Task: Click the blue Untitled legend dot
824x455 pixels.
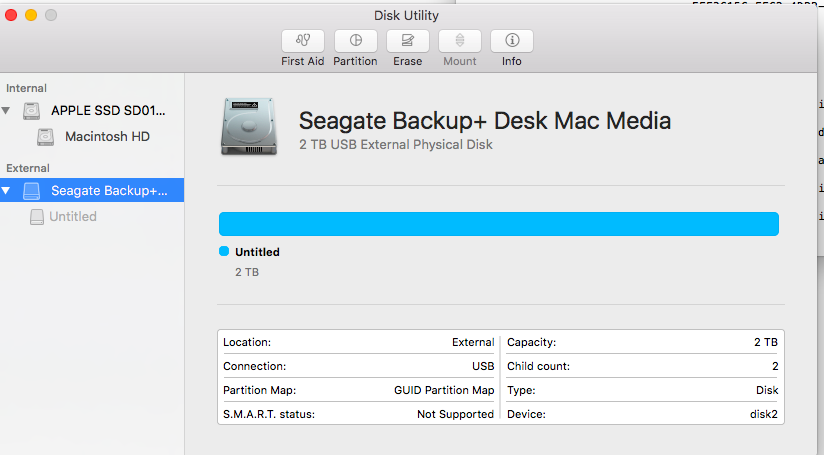Action: coord(224,251)
